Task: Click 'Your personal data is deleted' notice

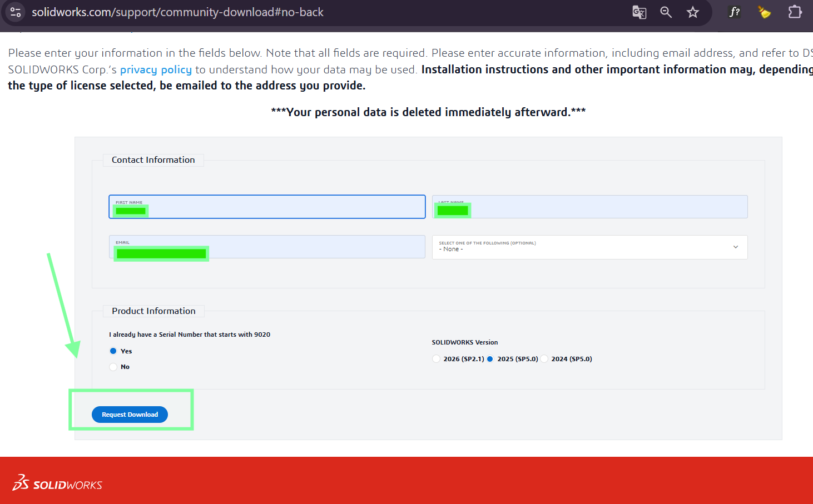Action: click(x=428, y=112)
